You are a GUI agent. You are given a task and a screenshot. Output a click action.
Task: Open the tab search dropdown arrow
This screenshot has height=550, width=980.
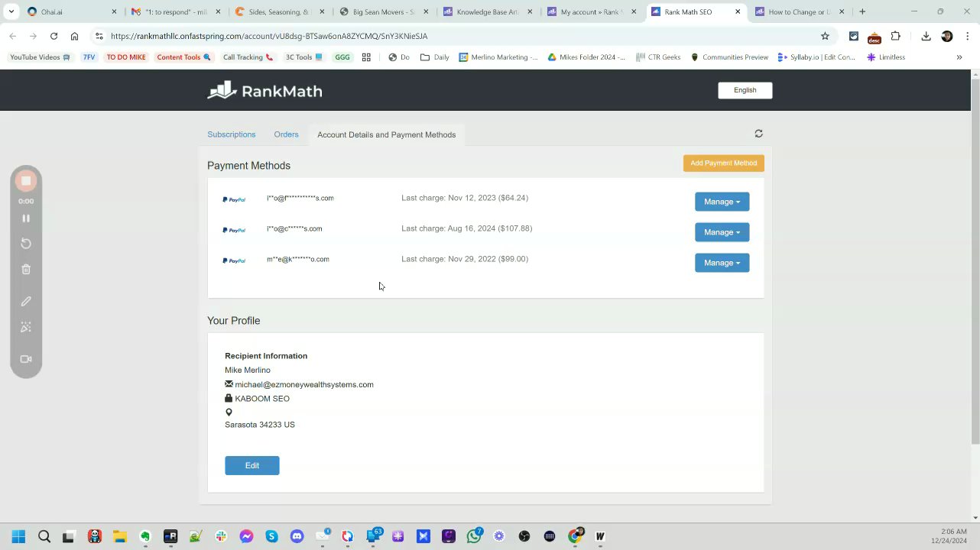click(11, 11)
